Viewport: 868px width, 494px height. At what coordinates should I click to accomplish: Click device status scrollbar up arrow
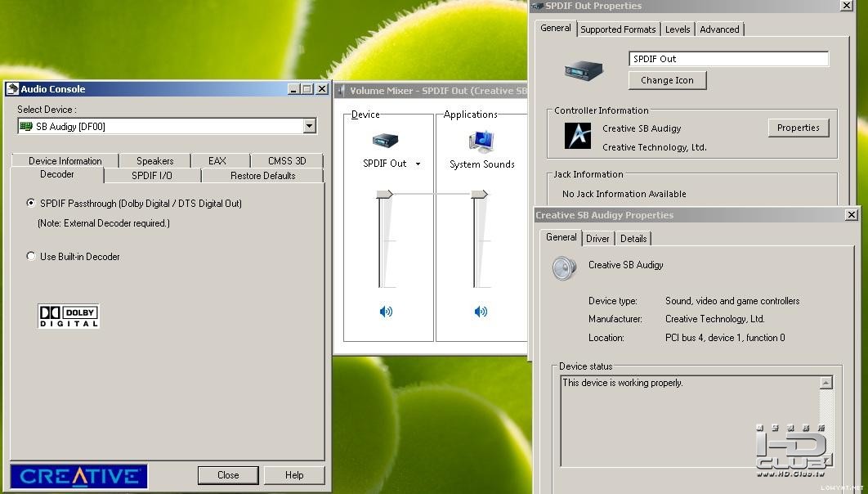826,382
